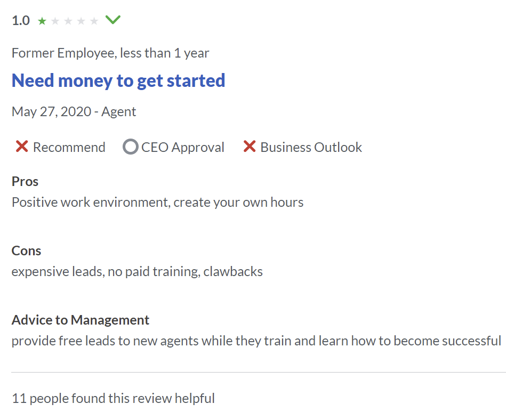Viewport: 506px width, 420px height.
Task: Click the grey circle beside CEO Approval
Action: (x=130, y=147)
